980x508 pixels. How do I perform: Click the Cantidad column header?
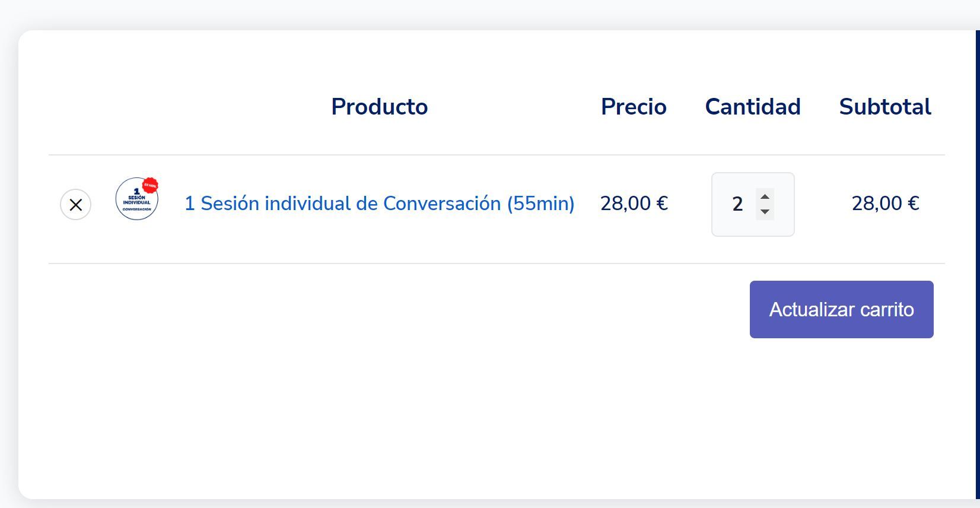pyautogui.click(x=753, y=107)
